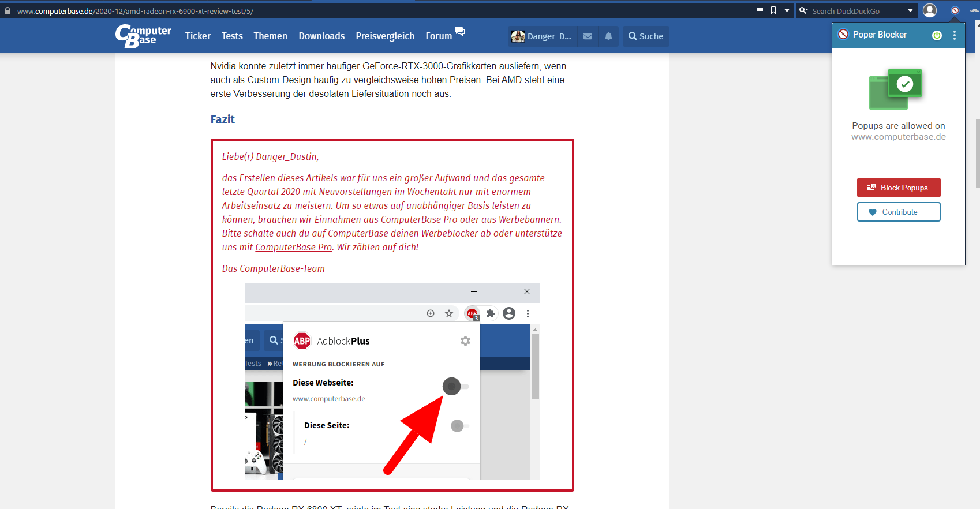Image resolution: width=980 pixels, height=509 pixels.
Task: Click the Das ComputerBase-Team signature text
Action: pyautogui.click(x=274, y=268)
